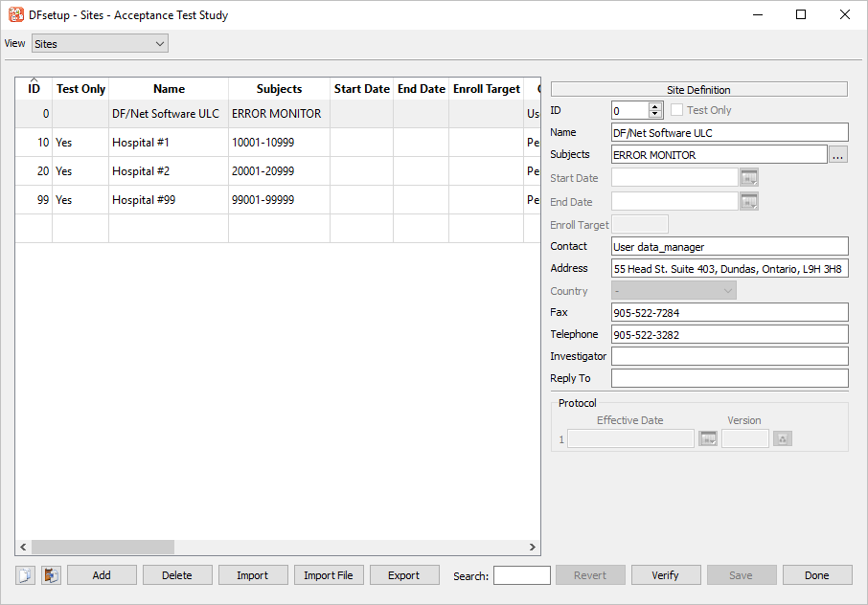Click the Verify button

(x=665, y=575)
